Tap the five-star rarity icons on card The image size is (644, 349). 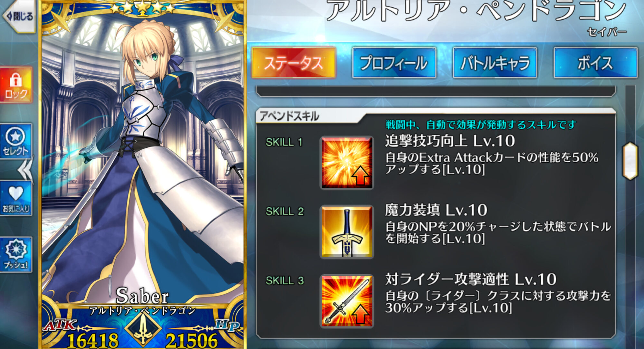click(x=142, y=7)
